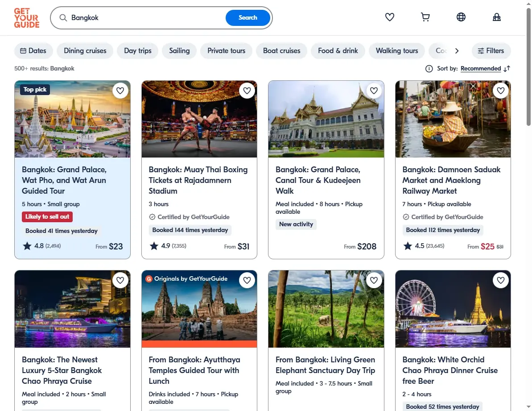Open the profile account icon
The image size is (532, 411).
tap(497, 17)
